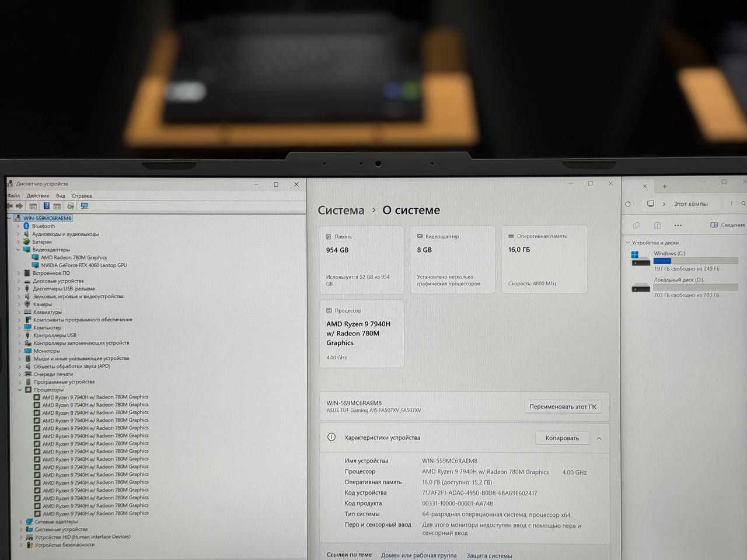Collapse the Характеристики устройства section chevron
This screenshot has height=560, width=747.
point(599,438)
